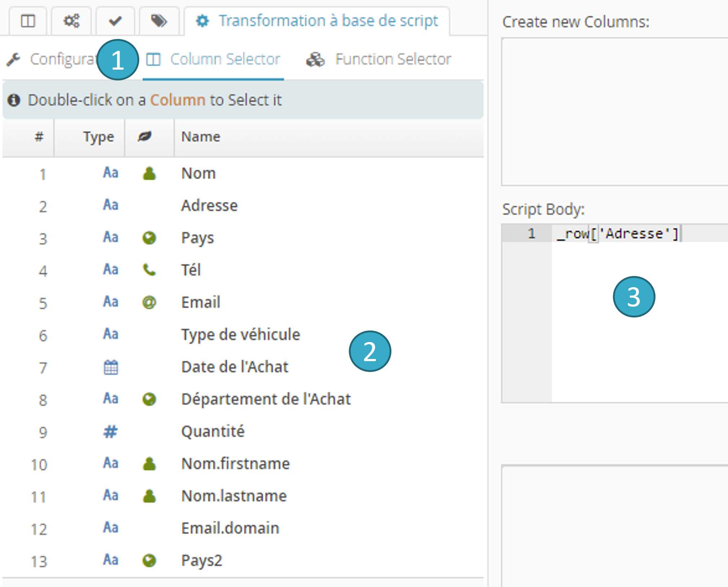Click the calendar type icon for Date de l'Achat
The width and height of the screenshot is (728, 587).
(111, 367)
